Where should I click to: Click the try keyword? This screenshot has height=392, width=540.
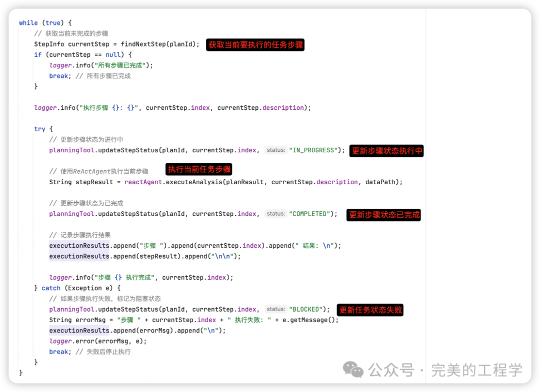pos(39,129)
